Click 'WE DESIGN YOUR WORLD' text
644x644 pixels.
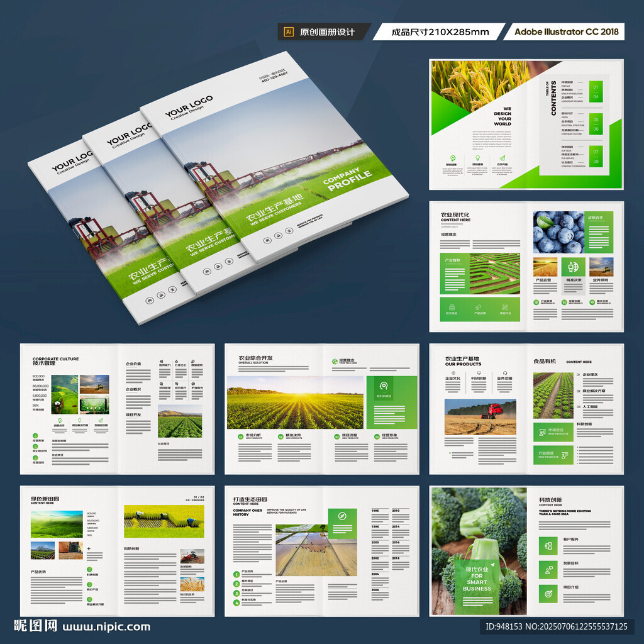[x=502, y=116]
